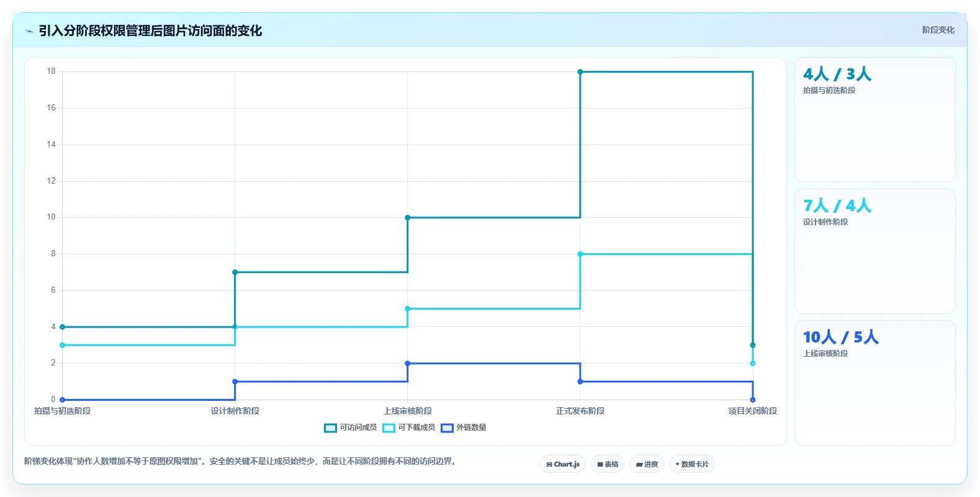Click 可下载成员 data point at 2 (项目关闭阶段)
This screenshot has width=980, height=497.
(753, 364)
